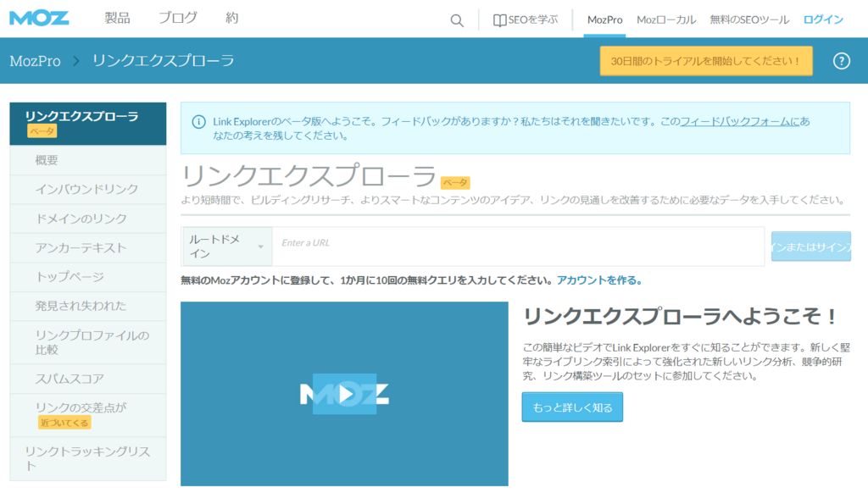Click the リンクエクスプローラ breadcrumb text
This screenshot has height=493, width=868.
click(x=164, y=61)
